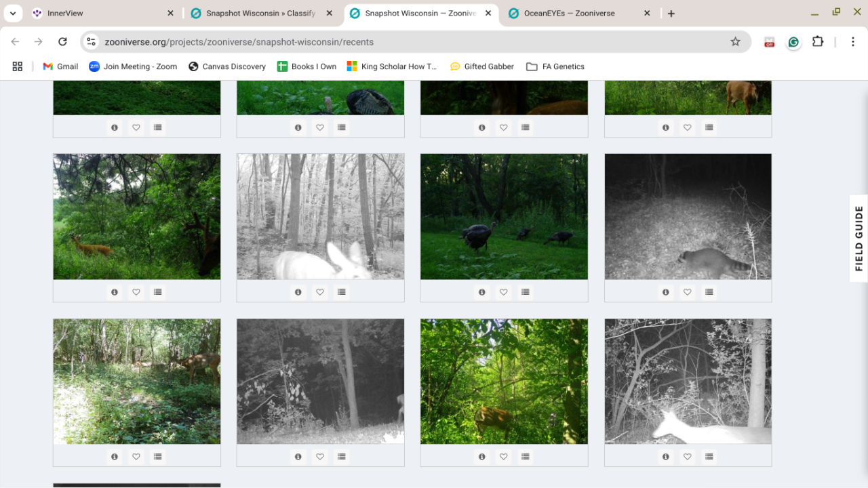Add raccoon night photo to a collection
The width and height of the screenshot is (868, 488).
(709, 292)
